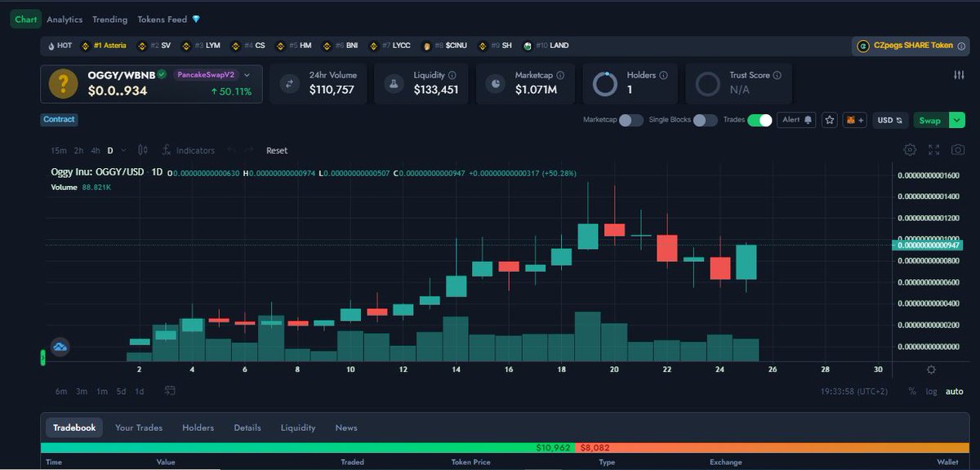
Task: Switch to the Holders tab
Action: tap(198, 428)
